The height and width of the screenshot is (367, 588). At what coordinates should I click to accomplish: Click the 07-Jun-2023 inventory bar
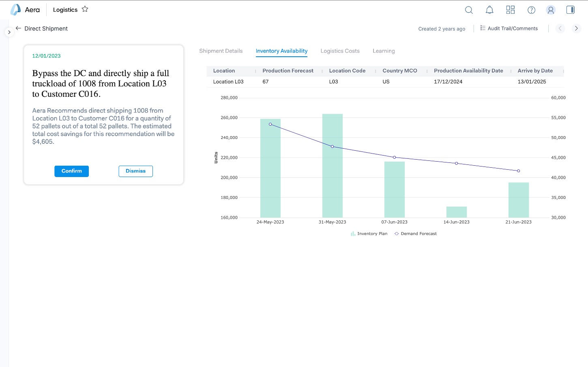coord(395,190)
